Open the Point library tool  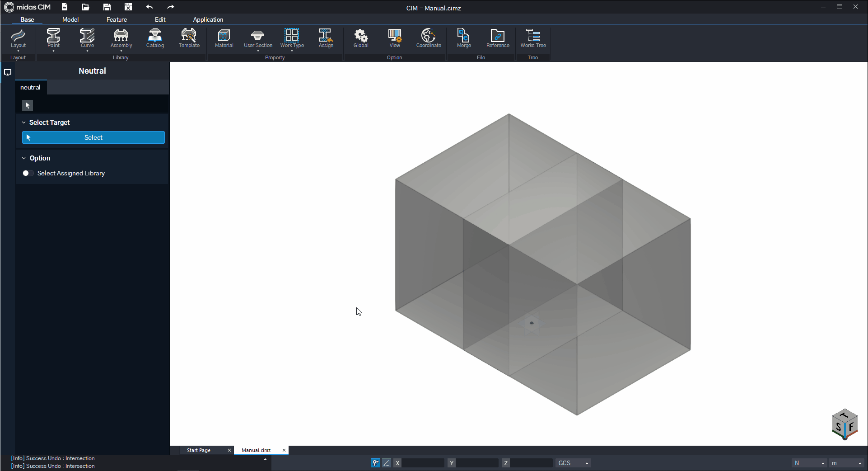pyautogui.click(x=53, y=38)
